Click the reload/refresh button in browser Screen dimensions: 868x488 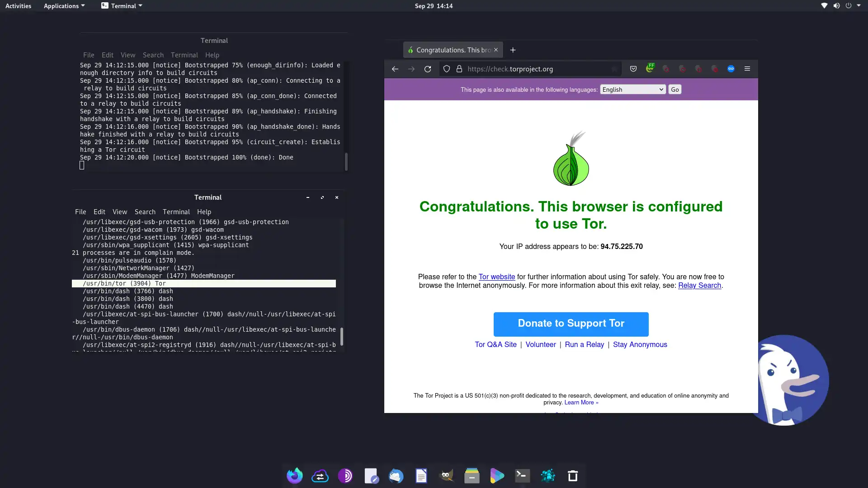point(427,69)
